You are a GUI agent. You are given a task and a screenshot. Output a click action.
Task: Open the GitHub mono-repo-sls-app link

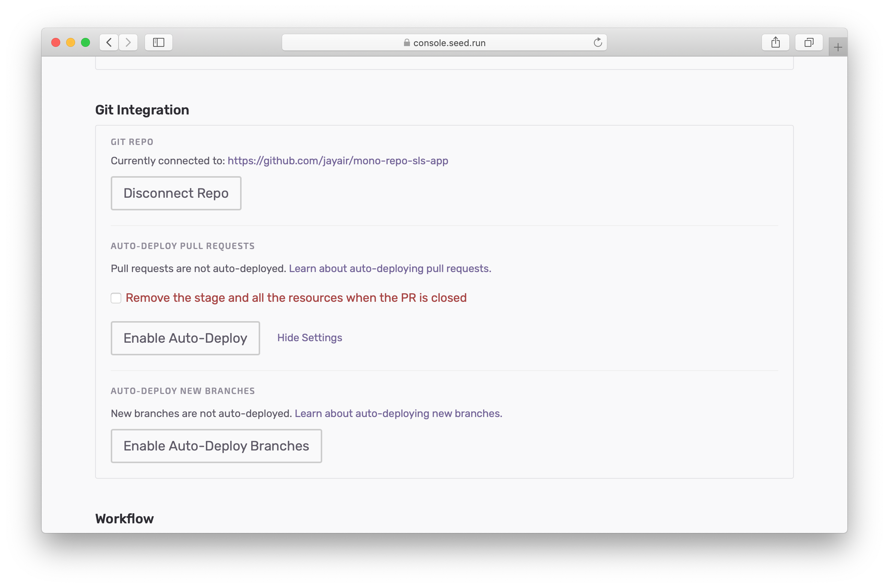pyautogui.click(x=337, y=161)
